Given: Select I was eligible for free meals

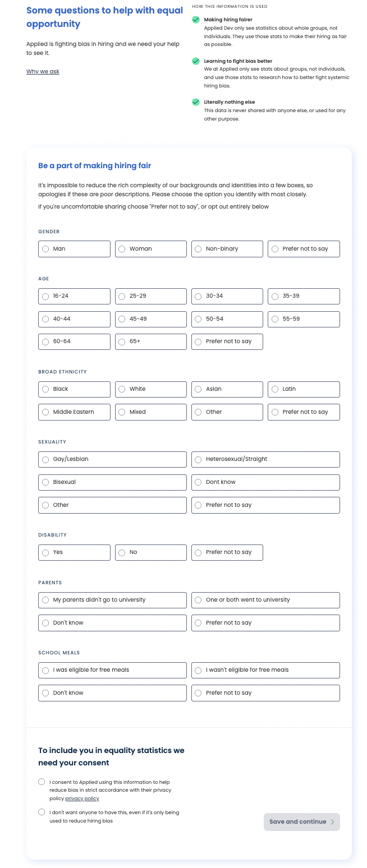Looking at the screenshot, I should (x=45, y=670).
